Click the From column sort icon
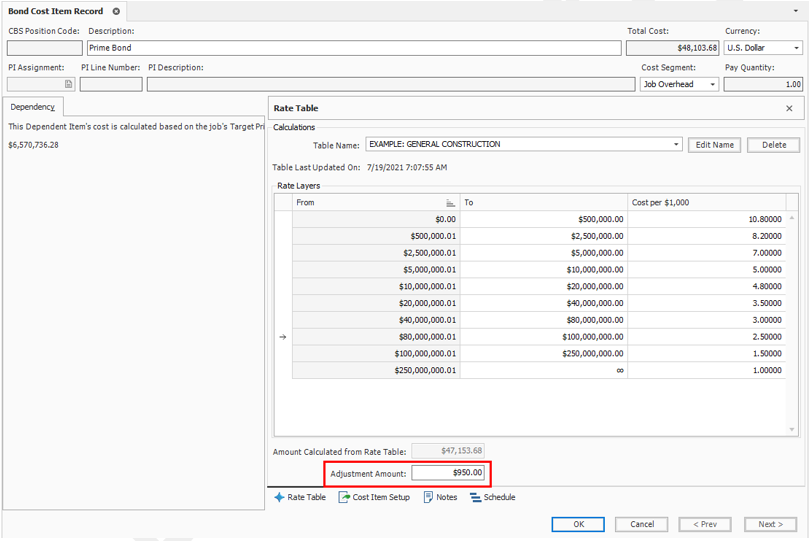809x541 pixels. (450, 203)
